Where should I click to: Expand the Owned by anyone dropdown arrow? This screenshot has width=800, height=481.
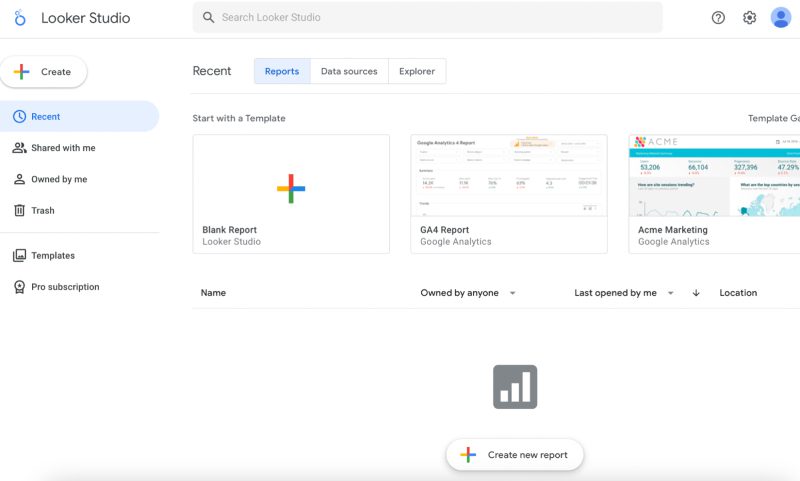pyautogui.click(x=513, y=293)
